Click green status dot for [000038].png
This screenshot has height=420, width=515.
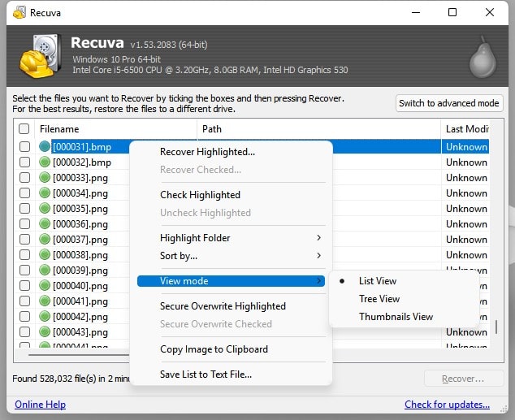(45, 254)
